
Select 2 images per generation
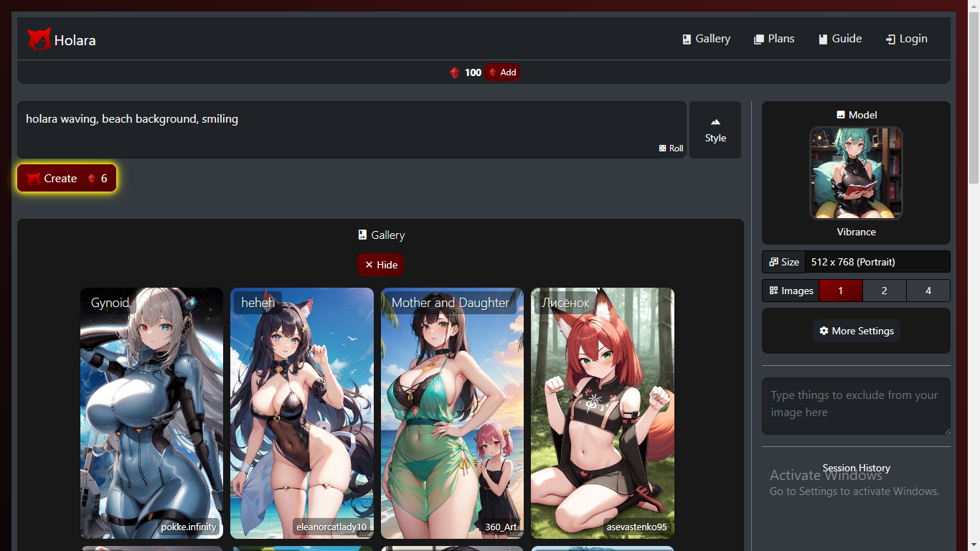[x=885, y=290]
